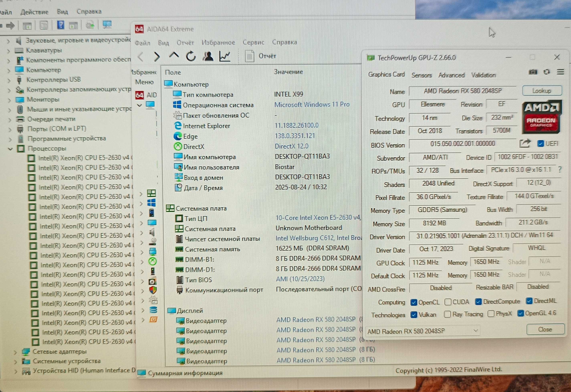The image size is (571, 392).
Task: Open the 10-Core Intel Xeon E5-2630 v4 link
Action: (x=318, y=217)
